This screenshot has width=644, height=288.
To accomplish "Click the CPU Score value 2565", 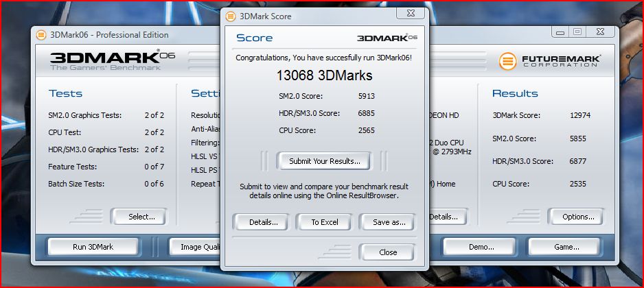I will point(367,130).
